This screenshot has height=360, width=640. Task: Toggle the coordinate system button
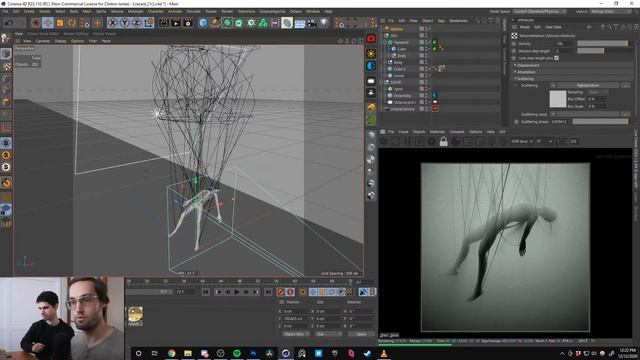(x=149, y=23)
